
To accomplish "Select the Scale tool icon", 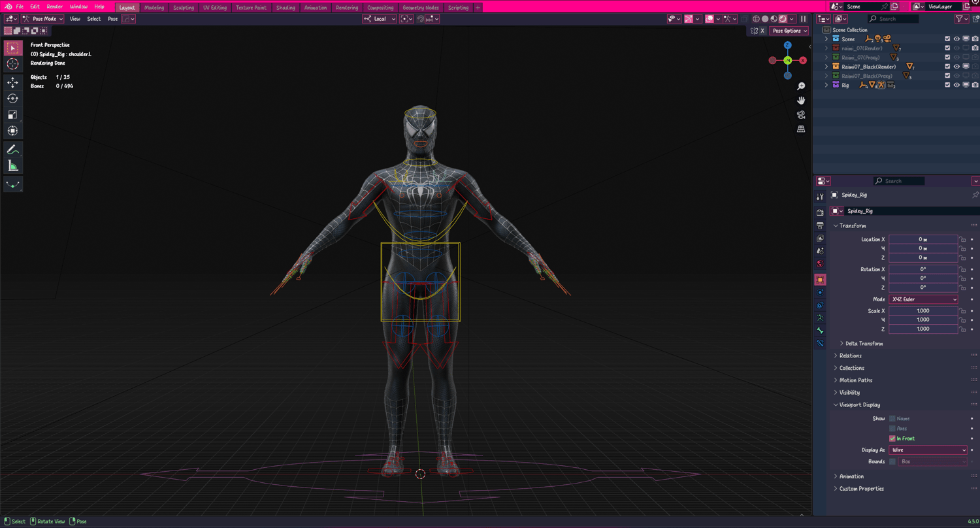I will pos(12,114).
